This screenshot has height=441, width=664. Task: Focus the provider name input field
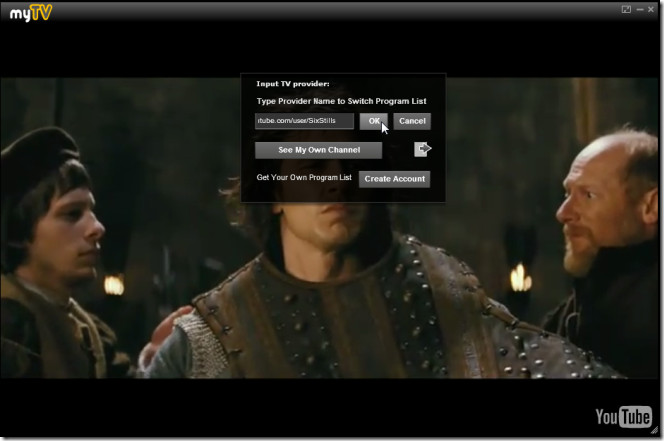pyautogui.click(x=304, y=121)
